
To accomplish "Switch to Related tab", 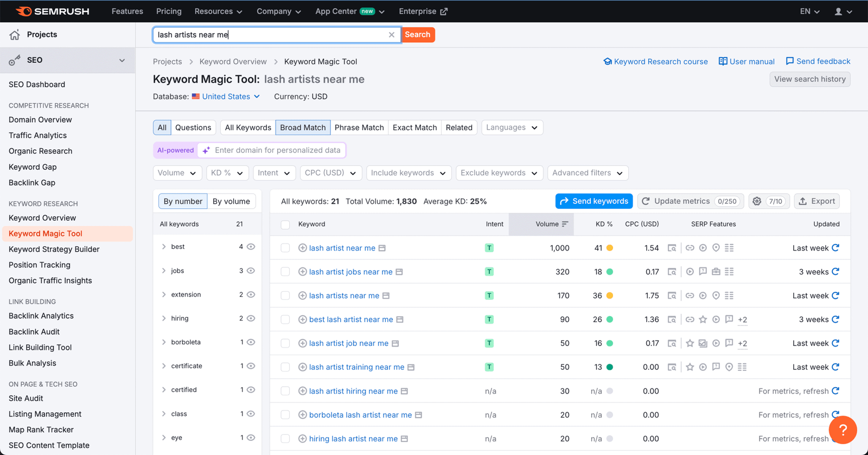I will click(x=459, y=127).
